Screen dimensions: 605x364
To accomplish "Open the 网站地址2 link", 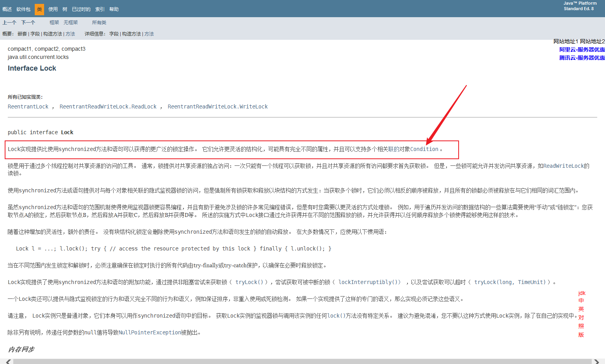I will [x=593, y=41].
